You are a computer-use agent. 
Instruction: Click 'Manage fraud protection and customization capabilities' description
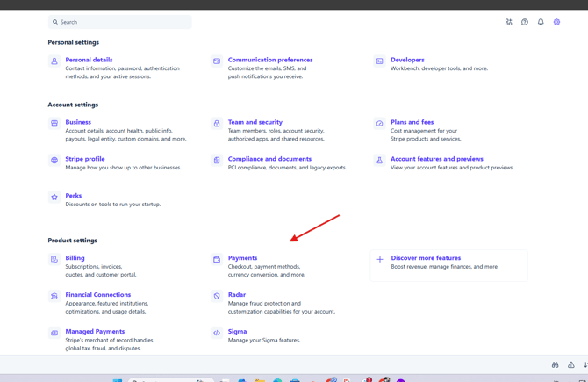(282, 307)
